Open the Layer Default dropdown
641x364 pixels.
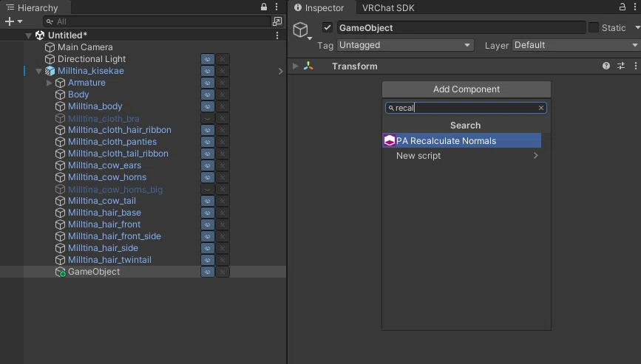pyautogui.click(x=576, y=45)
